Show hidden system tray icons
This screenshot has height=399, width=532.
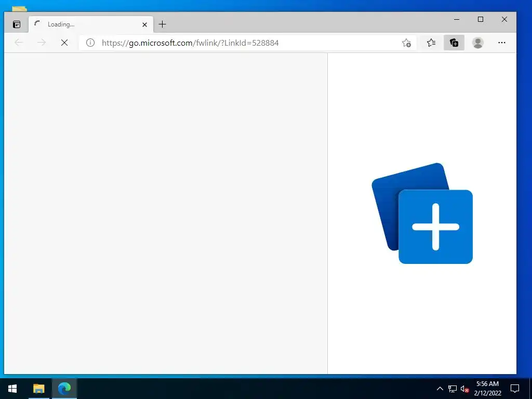click(440, 389)
